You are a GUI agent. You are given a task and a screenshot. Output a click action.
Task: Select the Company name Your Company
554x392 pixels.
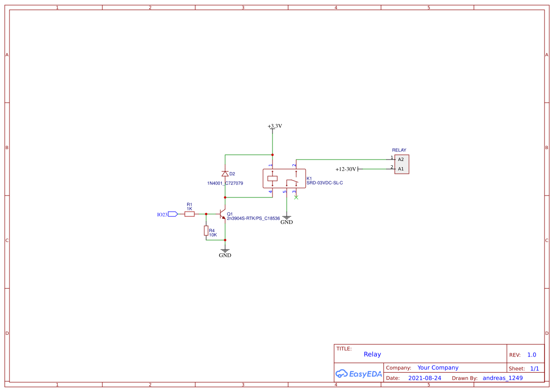437,367
